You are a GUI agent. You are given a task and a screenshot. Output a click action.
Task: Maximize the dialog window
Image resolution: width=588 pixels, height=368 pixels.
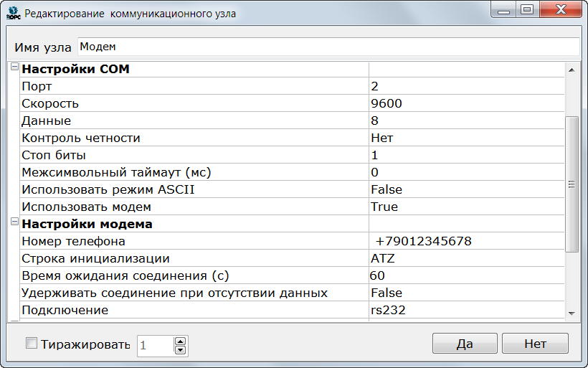527,10
